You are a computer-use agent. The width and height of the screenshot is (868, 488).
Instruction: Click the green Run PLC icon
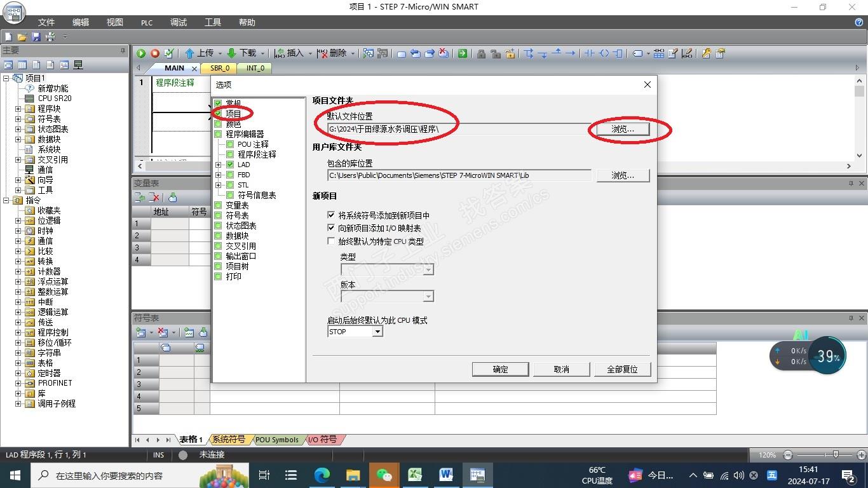point(141,53)
